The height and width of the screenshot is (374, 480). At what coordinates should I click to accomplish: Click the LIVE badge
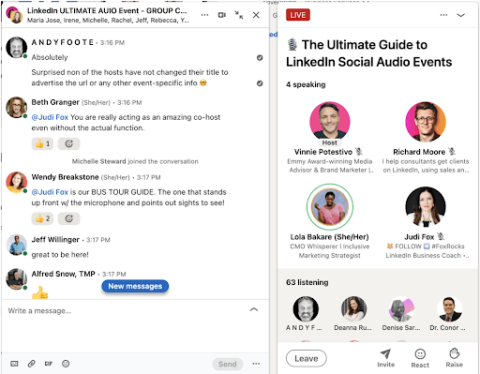298,15
